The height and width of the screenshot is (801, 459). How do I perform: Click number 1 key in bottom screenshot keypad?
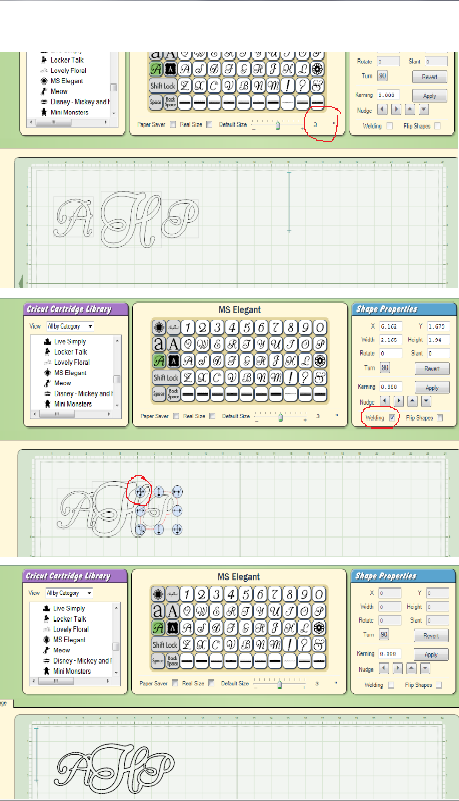(187, 595)
